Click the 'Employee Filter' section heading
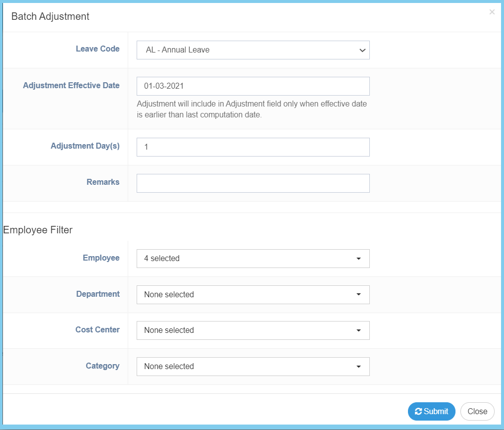Screen dimensions: 504x430 click(38, 230)
